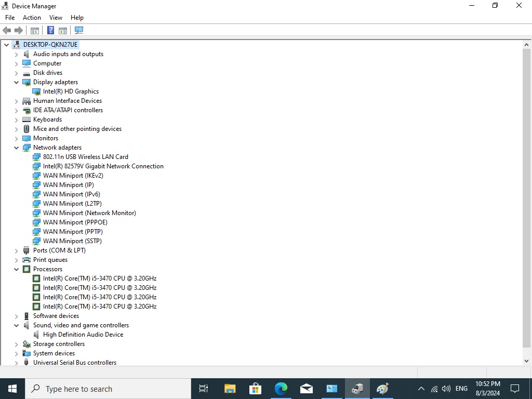Viewport: 532px width, 399px height.
Task: Click the ENG language indicator
Action: (461, 389)
